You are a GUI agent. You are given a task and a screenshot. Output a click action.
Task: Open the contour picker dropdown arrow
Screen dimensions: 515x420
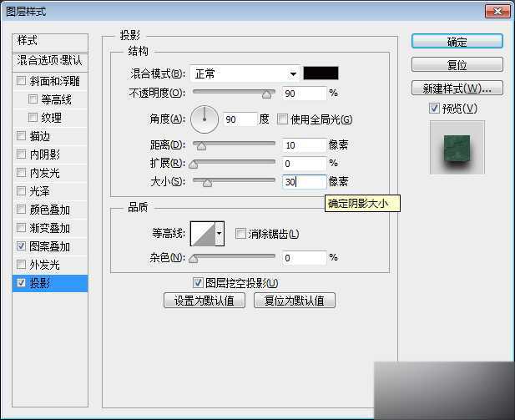click(x=220, y=234)
